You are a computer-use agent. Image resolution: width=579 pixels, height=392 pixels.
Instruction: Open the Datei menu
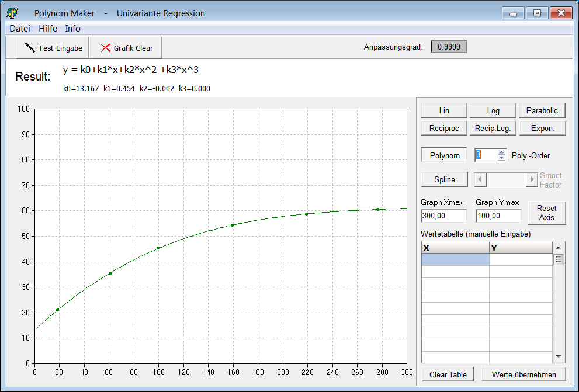pyautogui.click(x=20, y=29)
